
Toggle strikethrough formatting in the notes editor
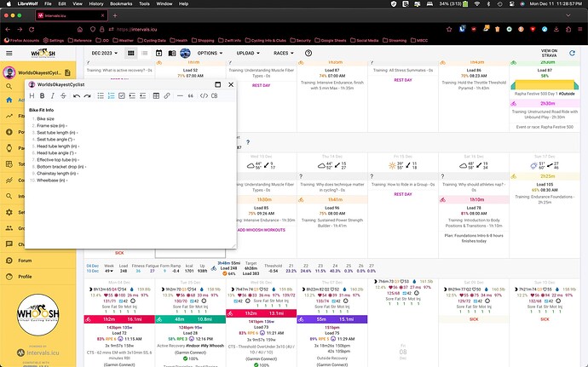tap(63, 96)
